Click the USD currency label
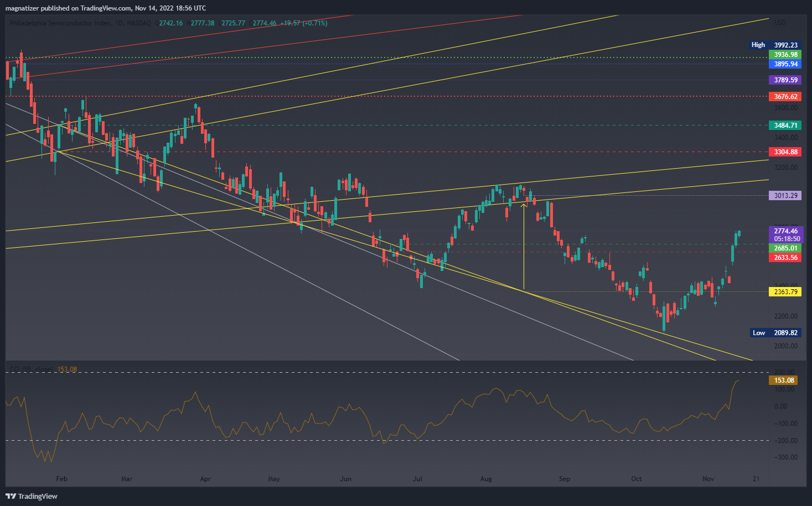812x506 pixels. pyautogui.click(x=780, y=23)
